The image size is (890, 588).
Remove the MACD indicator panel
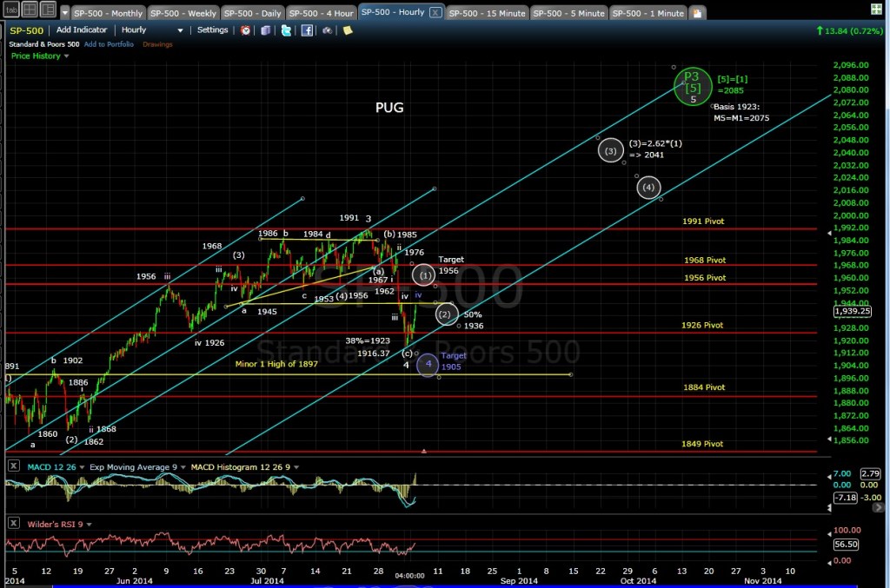click(x=14, y=466)
